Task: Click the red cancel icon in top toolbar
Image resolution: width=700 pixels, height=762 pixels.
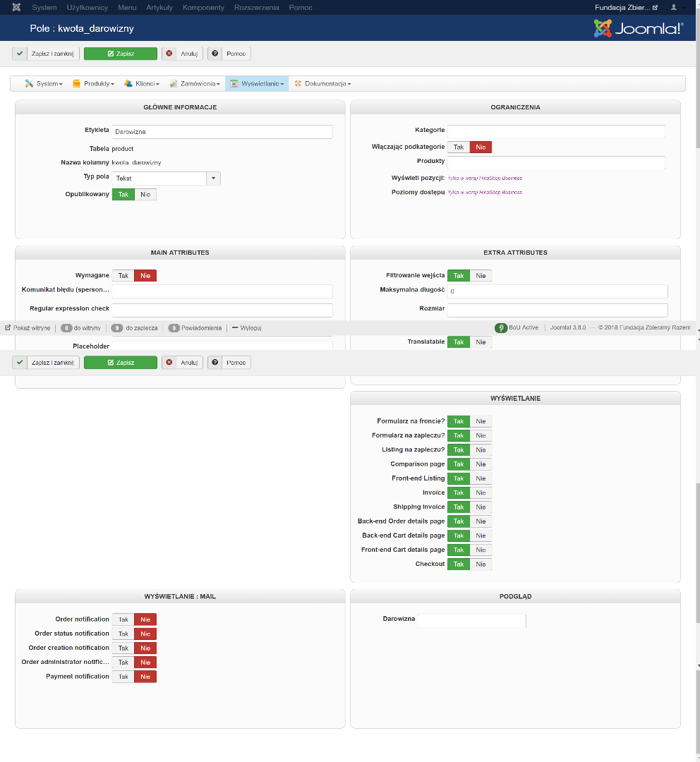Action: (169, 54)
